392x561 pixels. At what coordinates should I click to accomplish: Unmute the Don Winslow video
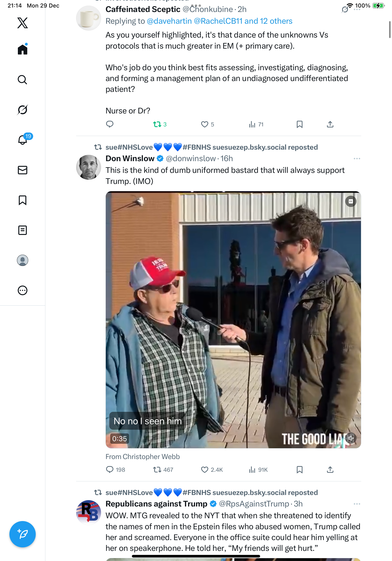[x=351, y=438]
